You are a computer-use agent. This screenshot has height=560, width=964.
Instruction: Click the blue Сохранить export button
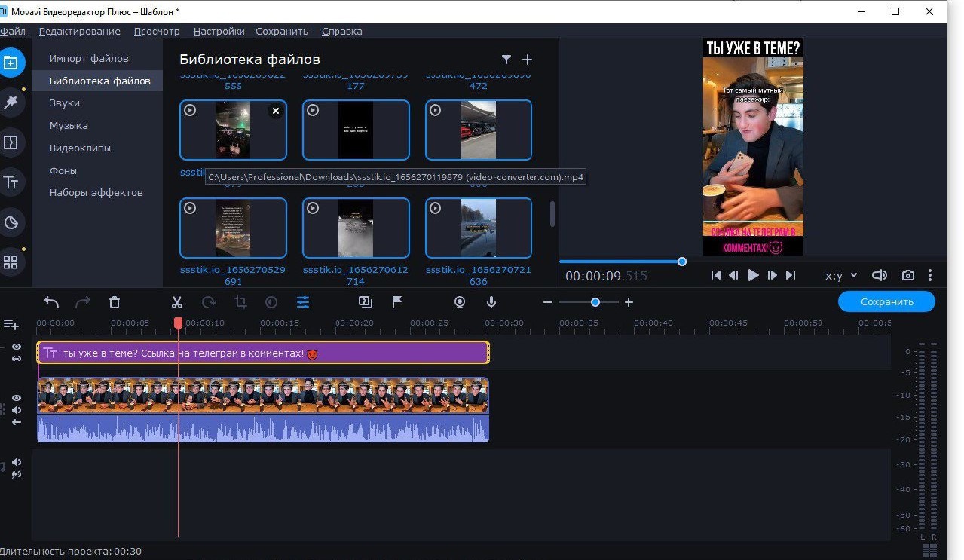pyautogui.click(x=886, y=301)
